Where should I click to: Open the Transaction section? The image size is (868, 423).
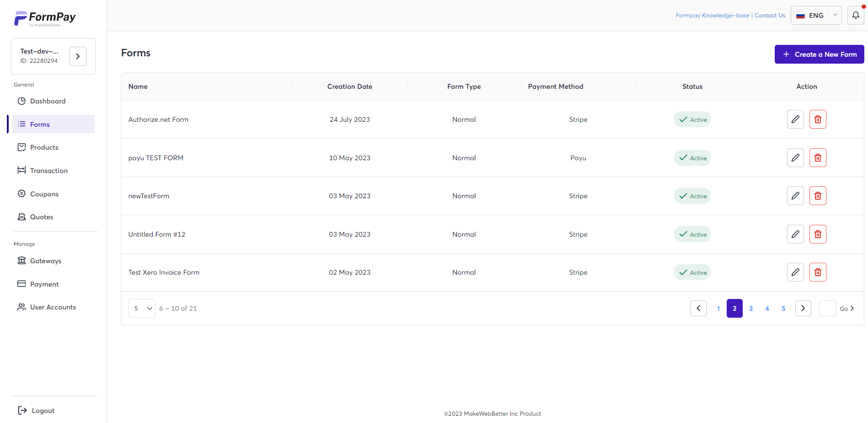coord(53,171)
